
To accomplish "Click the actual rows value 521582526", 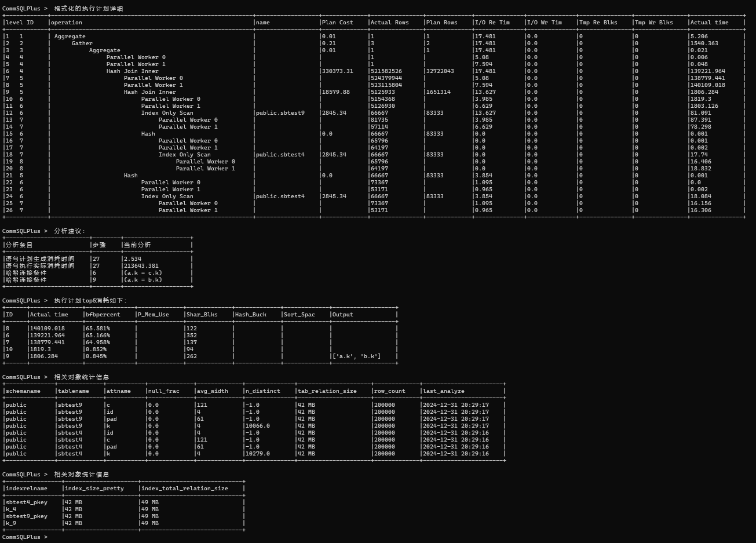I will (x=386, y=71).
